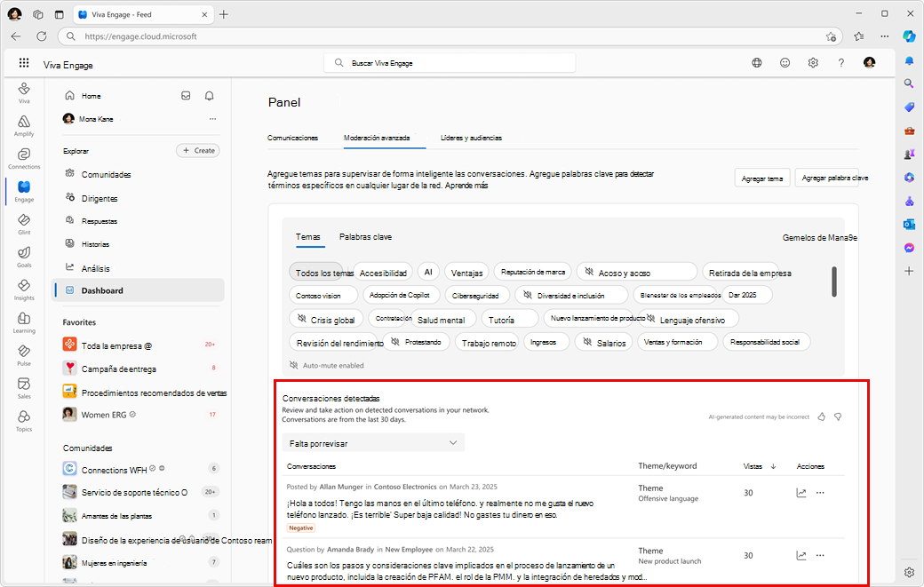Open the Falta por revisar dropdown
The width and height of the screenshot is (924, 587).
coord(373,443)
